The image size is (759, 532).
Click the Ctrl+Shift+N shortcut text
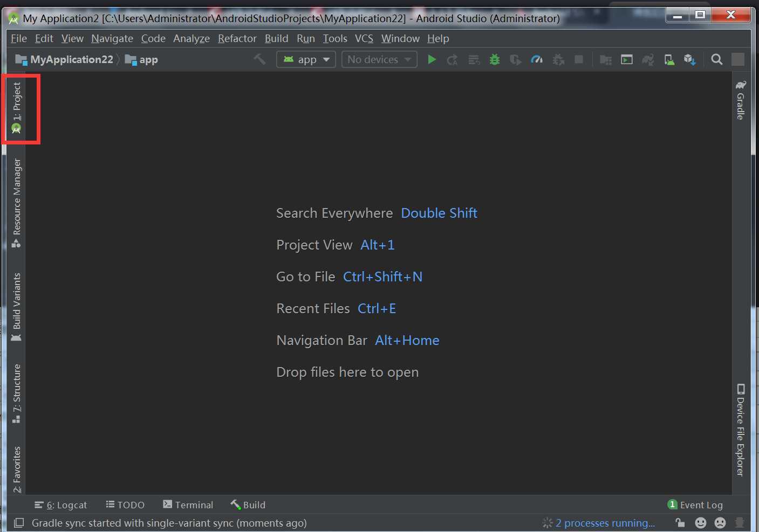tap(383, 277)
